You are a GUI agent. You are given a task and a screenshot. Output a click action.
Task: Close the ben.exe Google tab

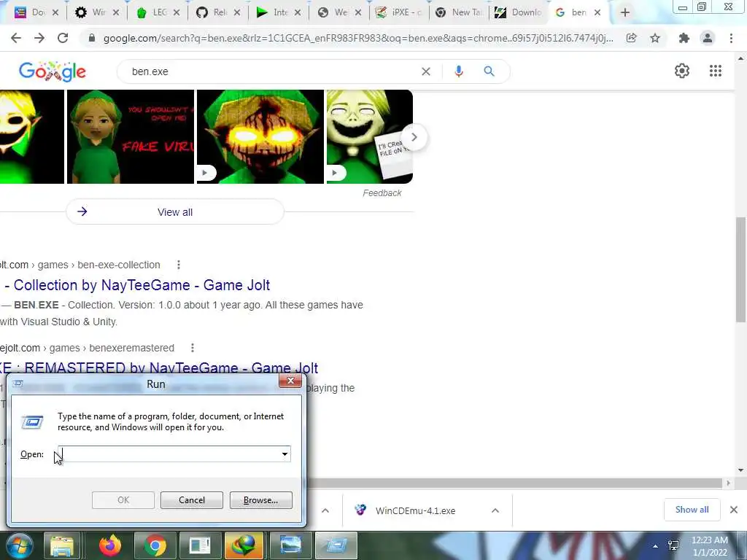coord(597,13)
